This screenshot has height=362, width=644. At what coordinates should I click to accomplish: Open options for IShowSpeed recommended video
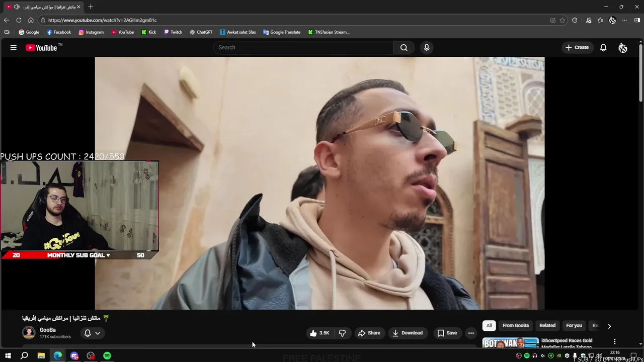[614, 341]
